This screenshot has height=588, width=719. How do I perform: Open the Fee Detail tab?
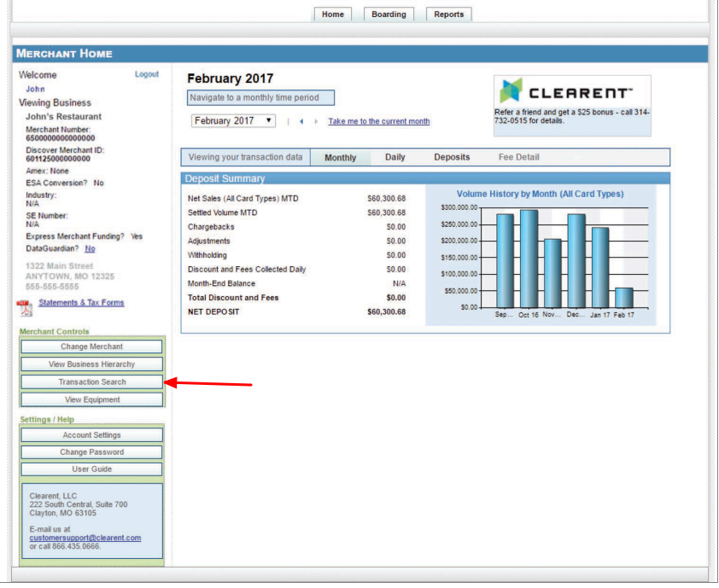click(518, 157)
